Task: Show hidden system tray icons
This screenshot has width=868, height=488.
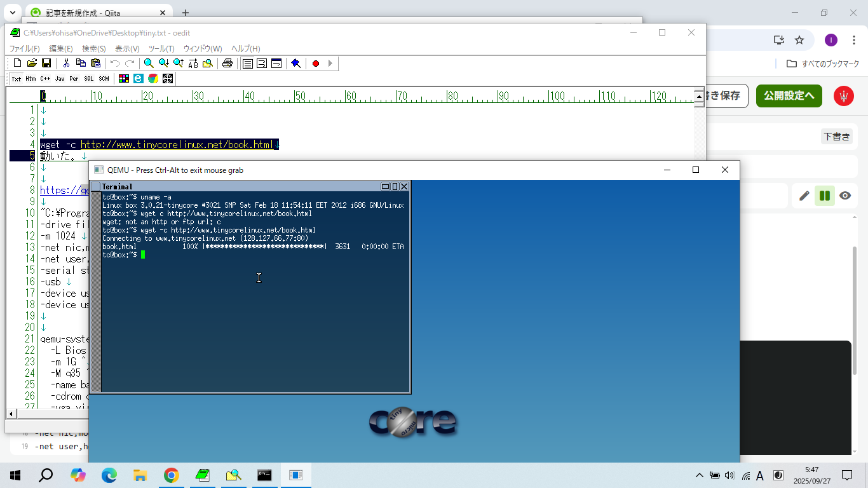Action: [x=700, y=475]
